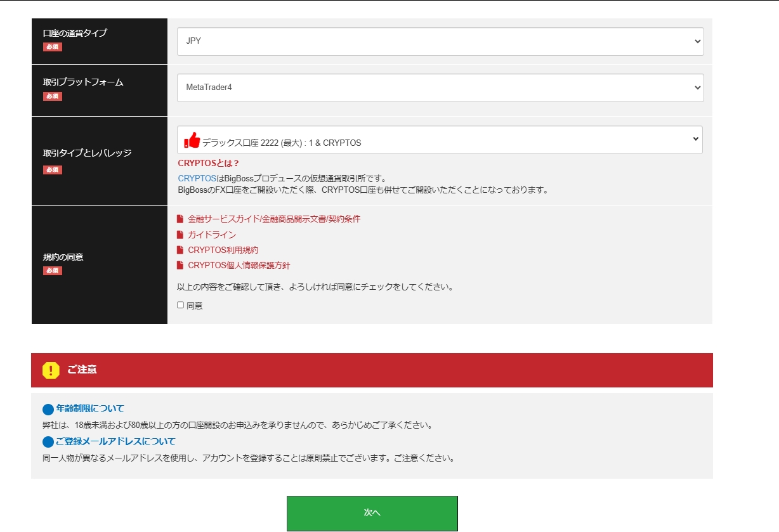Click the 規約の同意 label
This screenshot has height=532, width=779.
tap(63, 257)
